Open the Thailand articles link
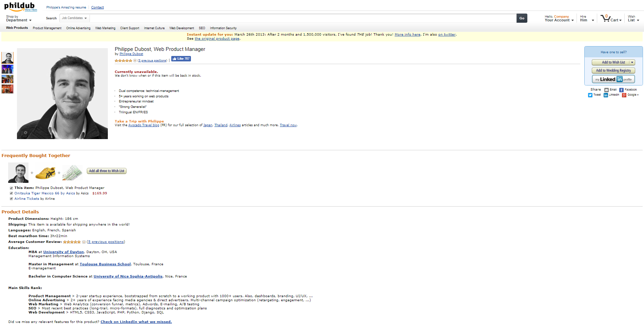644x326 pixels. point(221,125)
